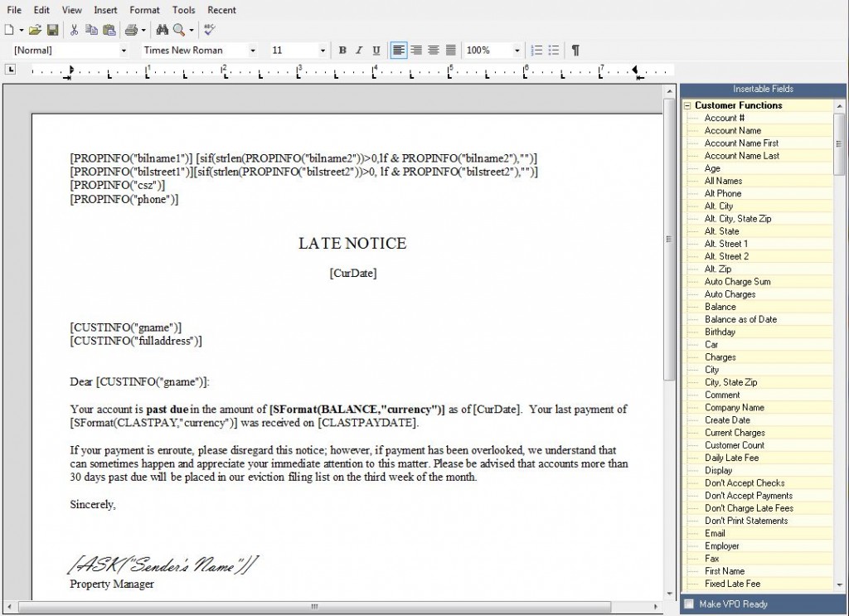
Task: Print the document via the printer icon
Action: (131, 31)
